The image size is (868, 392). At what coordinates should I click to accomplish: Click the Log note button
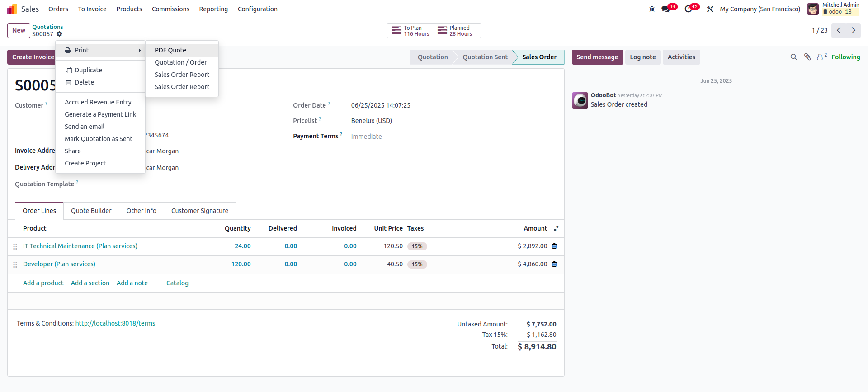click(x=643, y=57)
